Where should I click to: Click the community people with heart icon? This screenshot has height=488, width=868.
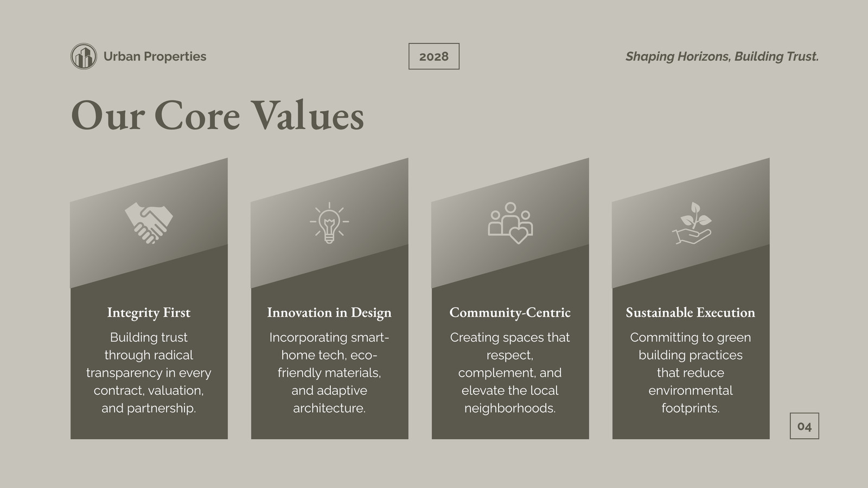[510, 223]
